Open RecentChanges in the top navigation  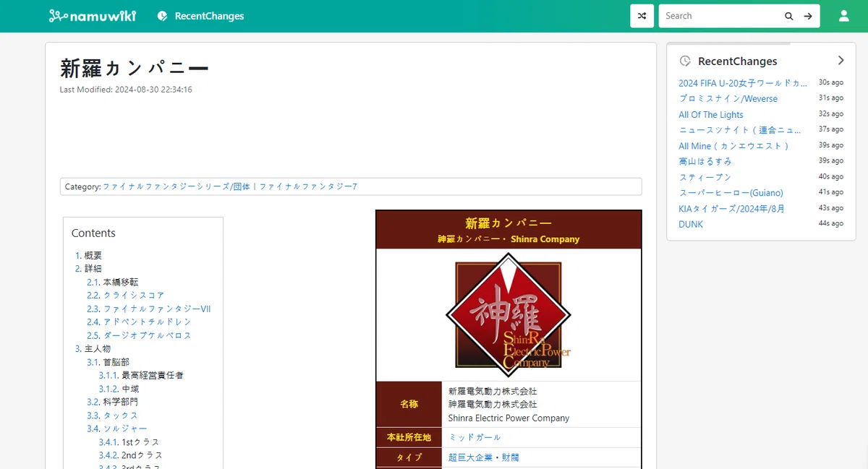coord(201,16)
